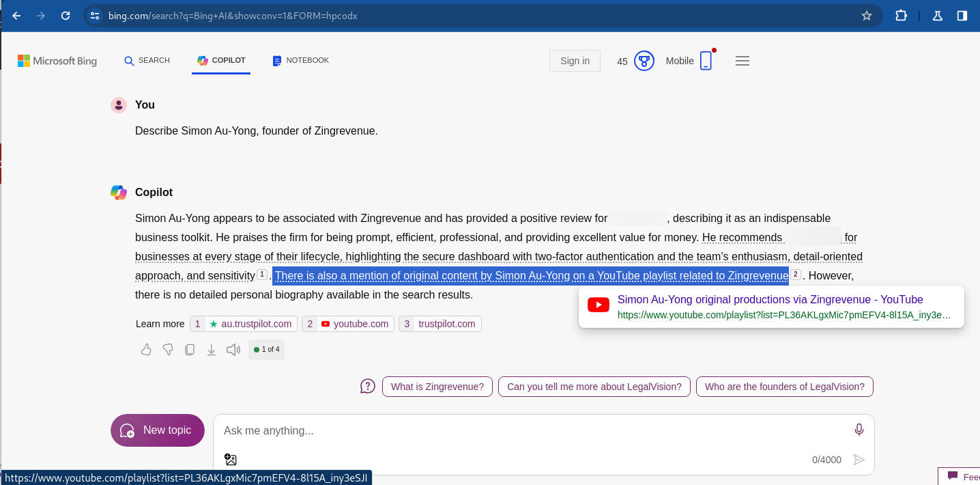Viewport: 980px width, 485px height.
Task: Open site information icon in address bar
Action: click(95, 15)
